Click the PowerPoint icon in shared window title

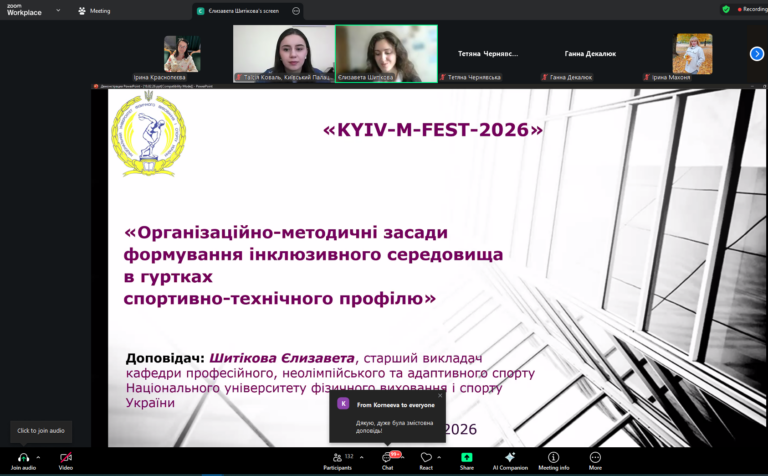96,86
